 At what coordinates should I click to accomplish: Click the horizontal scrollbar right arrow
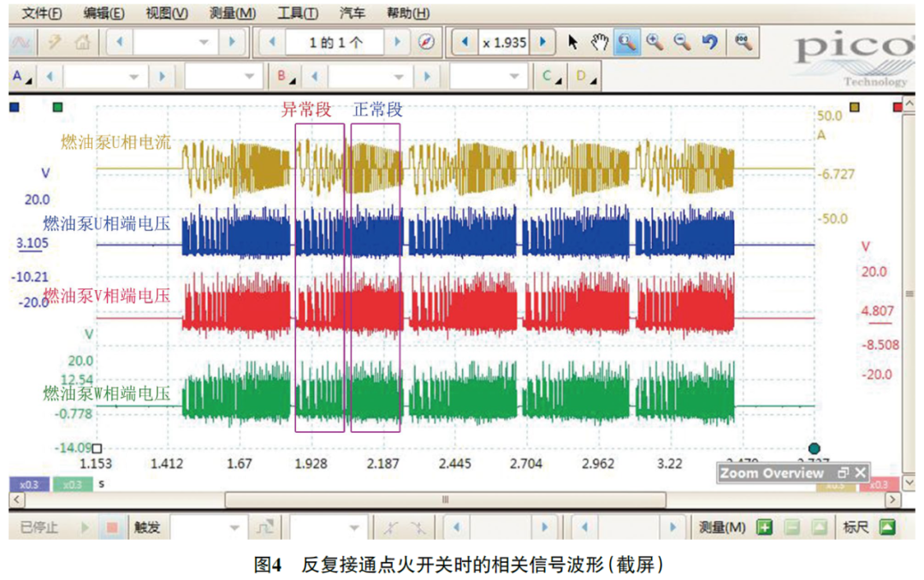click(x=892, y=500)
